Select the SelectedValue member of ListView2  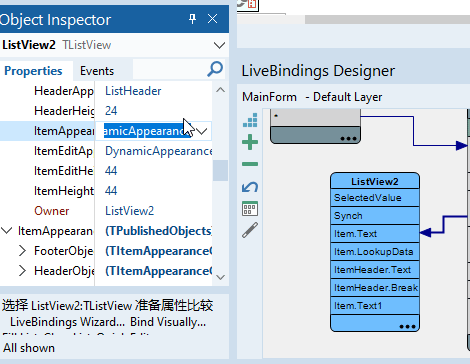375,198
